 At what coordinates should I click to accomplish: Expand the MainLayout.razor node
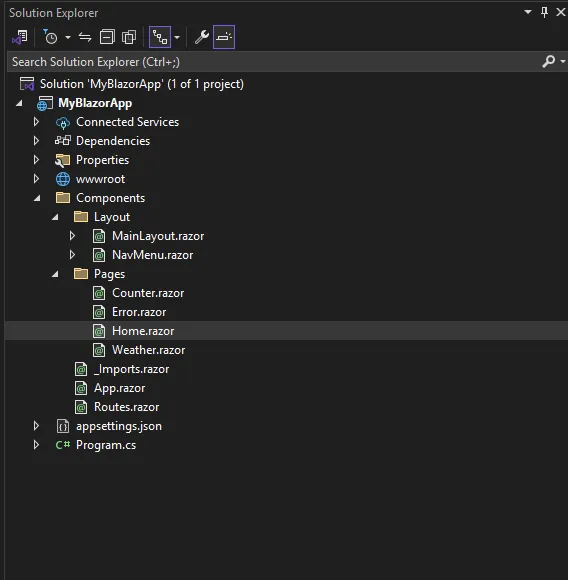[x=72, y=236]
